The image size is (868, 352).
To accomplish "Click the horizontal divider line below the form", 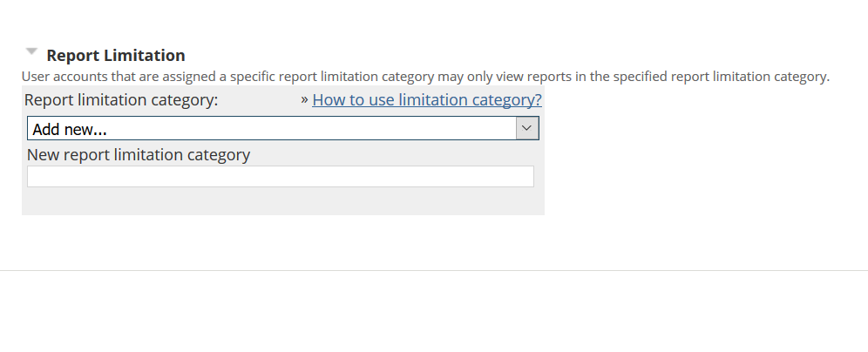I will click(x=434, y=270).
